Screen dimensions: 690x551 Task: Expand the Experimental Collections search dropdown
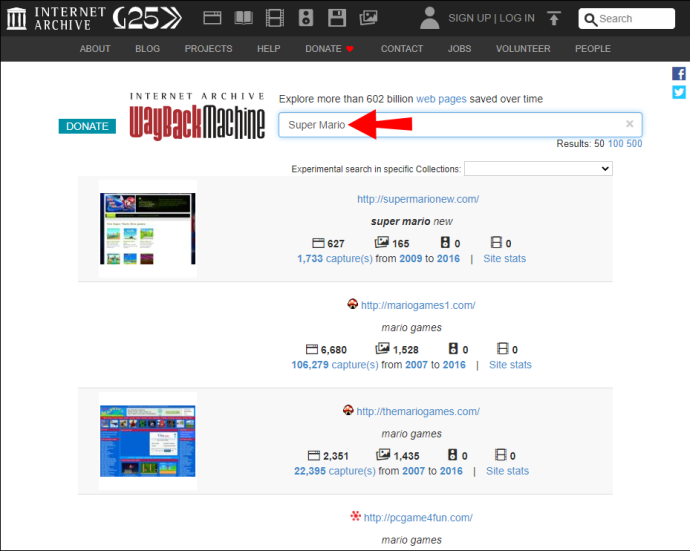pos(538,169)
